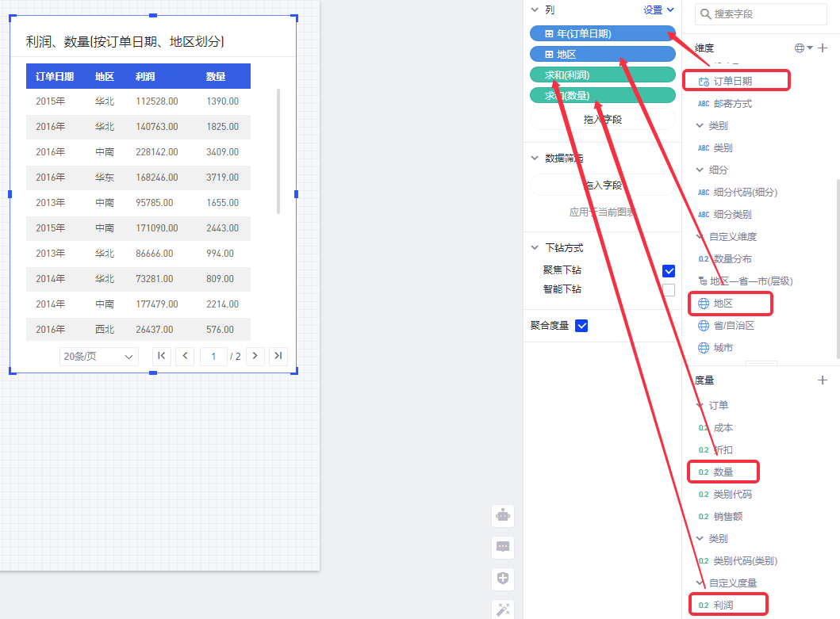Go to the next table page

click(x=255, y=356)
